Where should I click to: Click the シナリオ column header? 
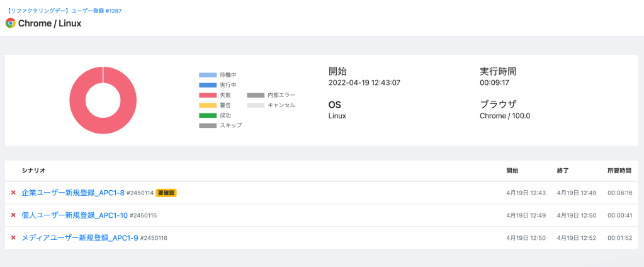[x=33, y=171]
